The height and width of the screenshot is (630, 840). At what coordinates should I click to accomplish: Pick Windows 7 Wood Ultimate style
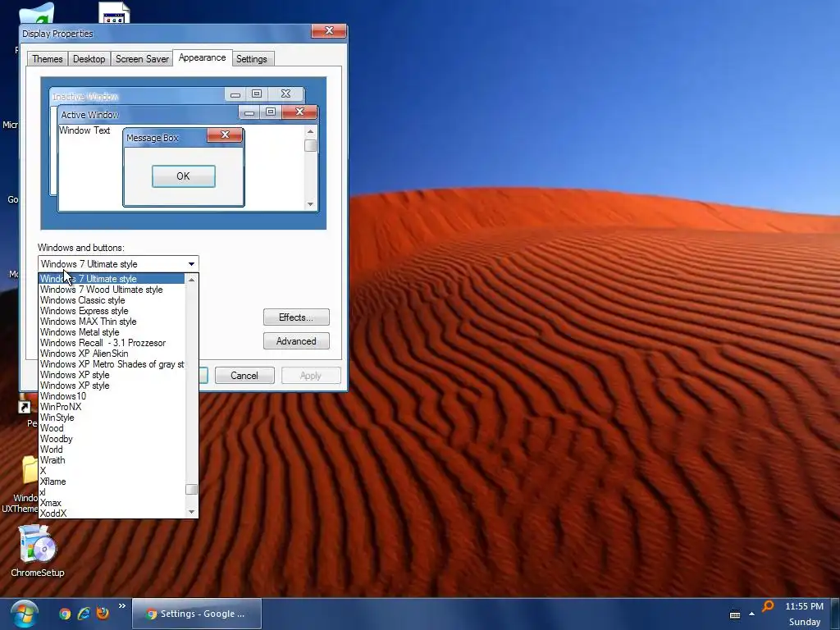112,290
